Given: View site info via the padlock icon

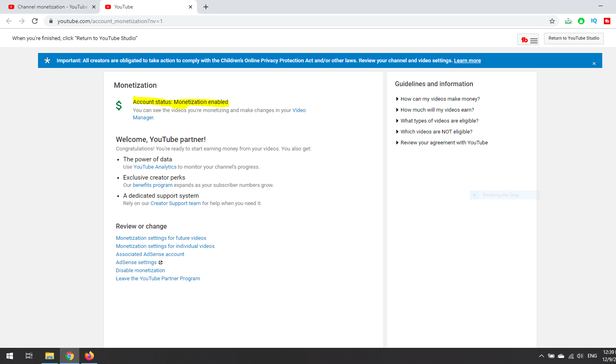Looking at the screenshot, I should [x=51, y=21].
